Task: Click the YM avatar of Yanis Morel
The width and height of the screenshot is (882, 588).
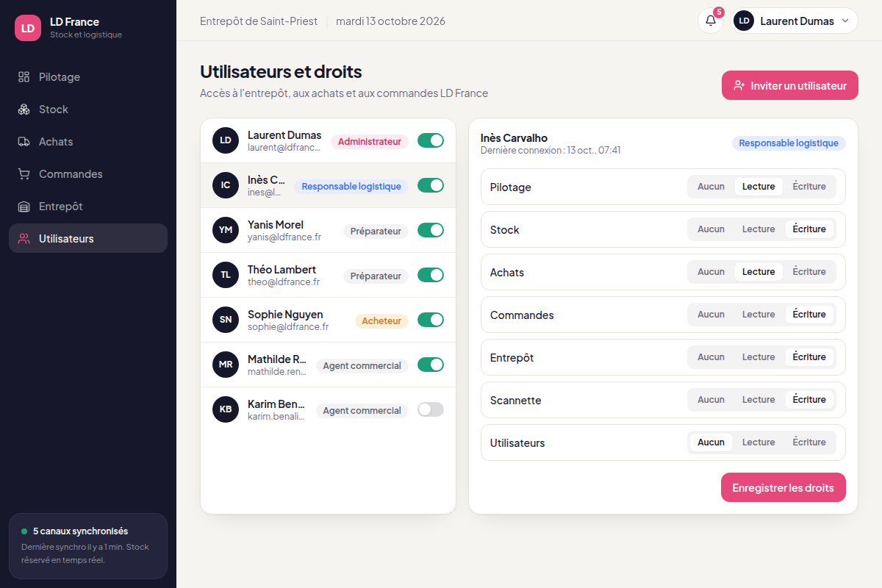Action: coord(226,230)
